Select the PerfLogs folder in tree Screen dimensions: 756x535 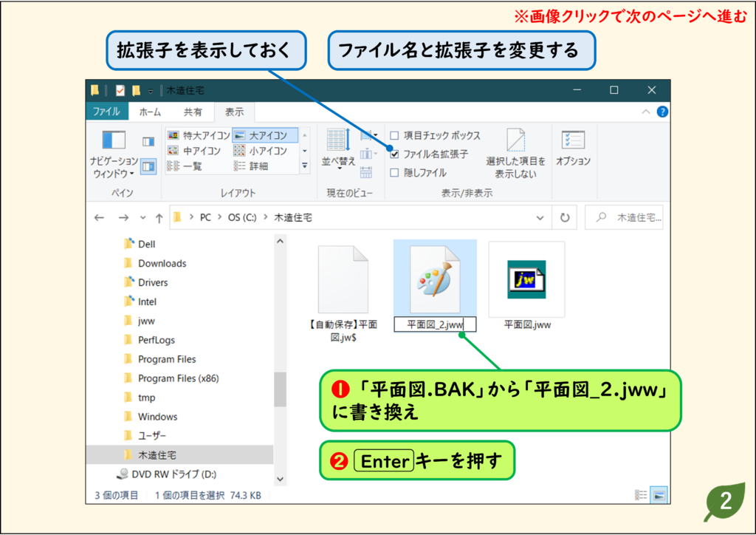click(157, 340)
